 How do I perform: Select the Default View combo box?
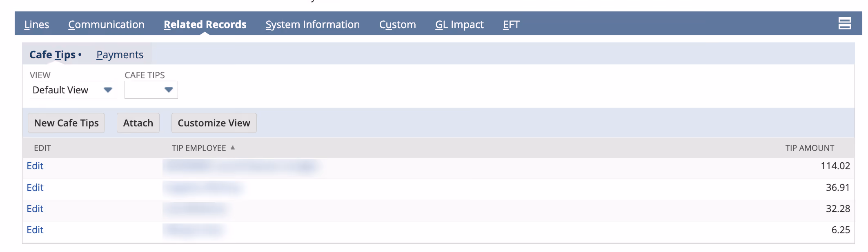tap(73, 90)
